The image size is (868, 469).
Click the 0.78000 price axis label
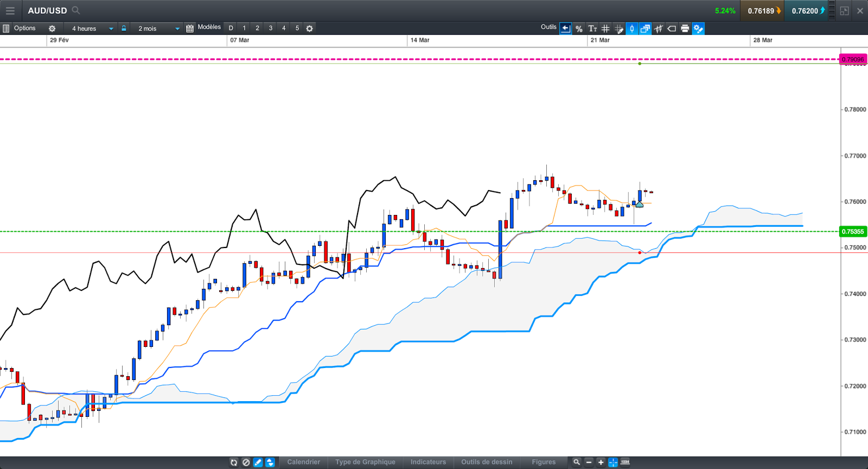[x=855, y=110]
